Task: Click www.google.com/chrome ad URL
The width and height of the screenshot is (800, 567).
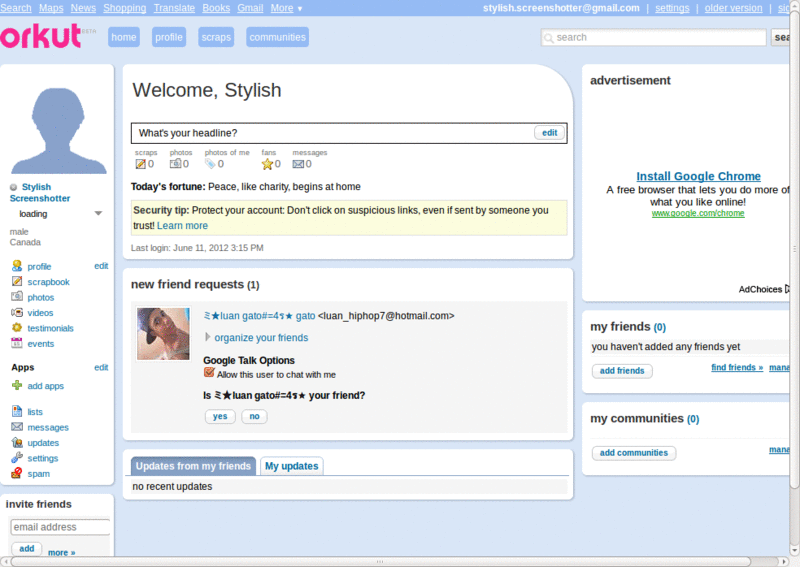Action: pos(698,213)
